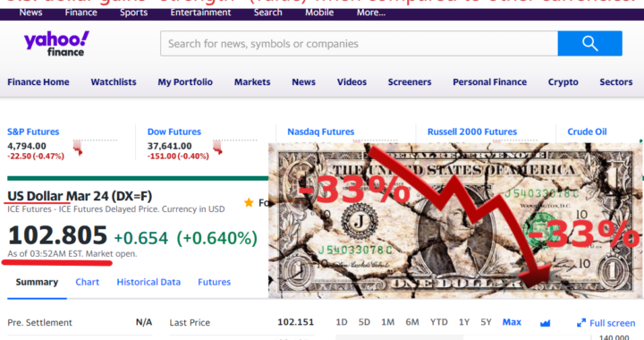Open the Markets menu

point(252,82)
